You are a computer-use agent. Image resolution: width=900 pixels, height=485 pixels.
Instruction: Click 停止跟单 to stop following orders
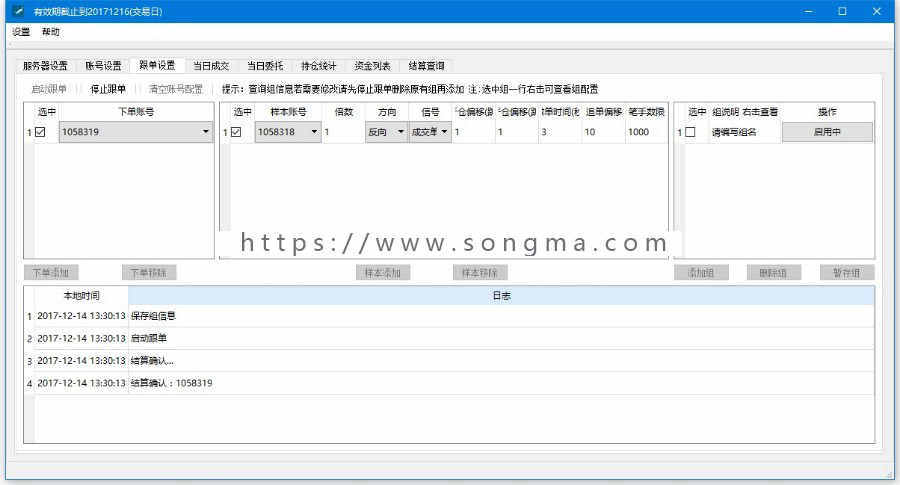tap(108, 89)
